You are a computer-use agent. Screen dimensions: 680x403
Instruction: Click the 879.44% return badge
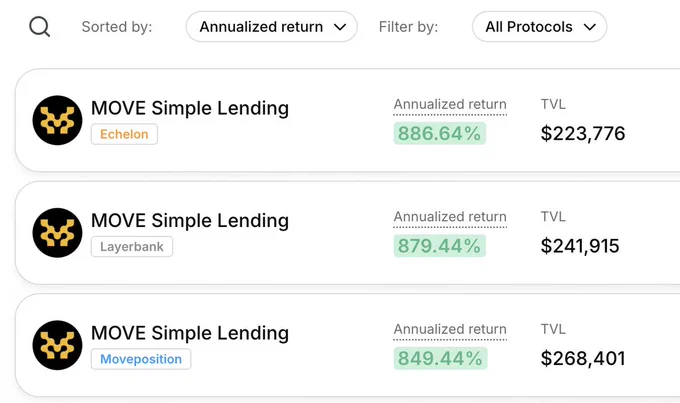point(440,246)
